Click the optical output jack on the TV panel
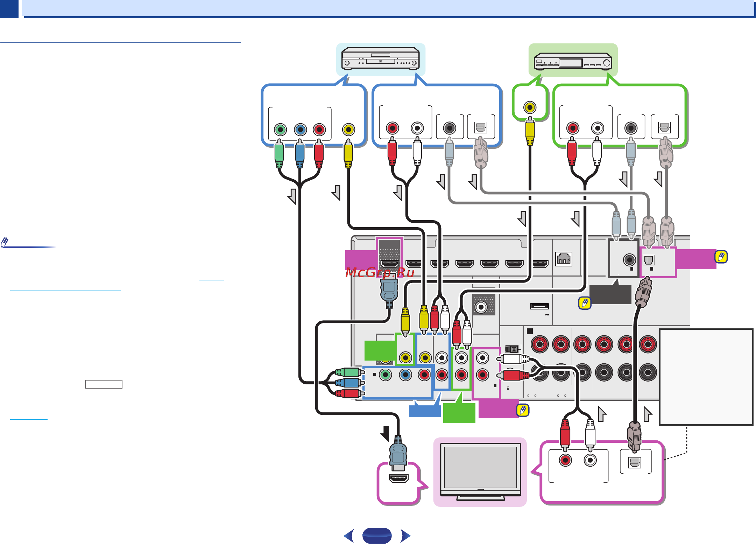This screenshot has height=544, width=756. pyautogui.click(x=635, y=462)
